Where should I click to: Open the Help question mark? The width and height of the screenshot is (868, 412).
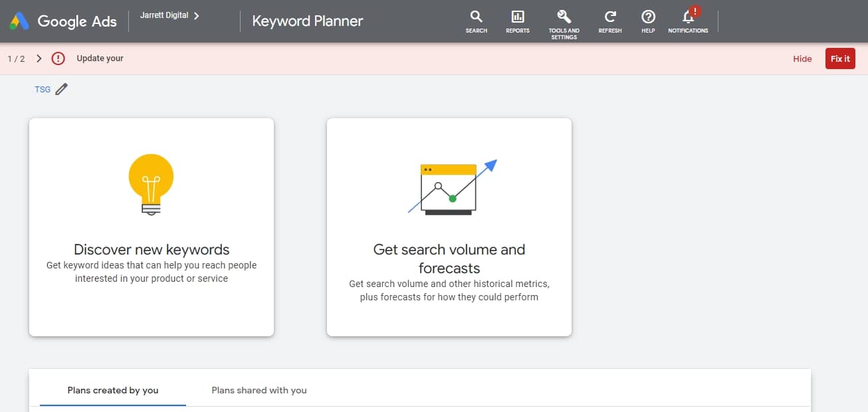[648, 17]
